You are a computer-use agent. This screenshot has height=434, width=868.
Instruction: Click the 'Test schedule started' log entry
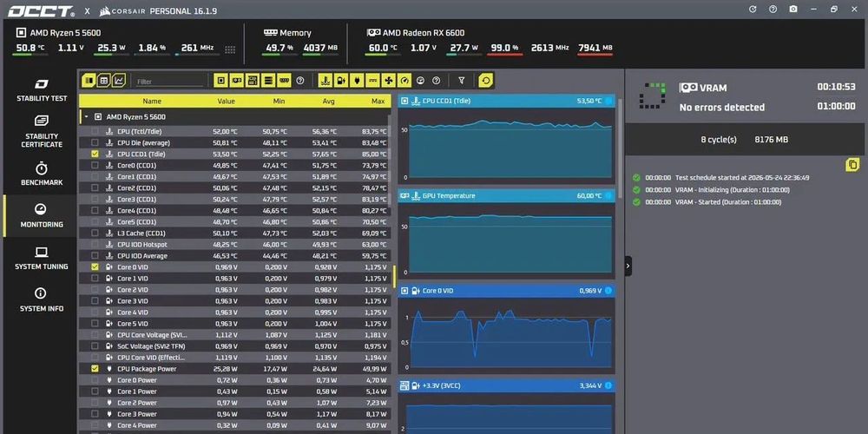coord(742,178)
